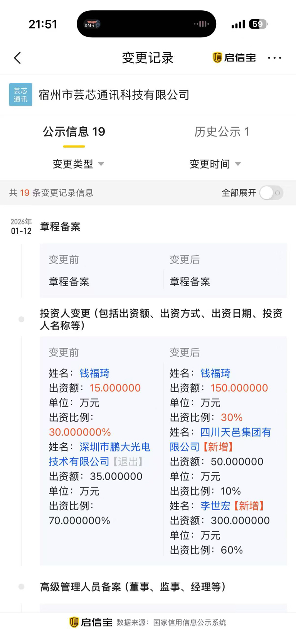
Task: Open 钱福琦 link in 变更后 column
Action: [215, 373]
